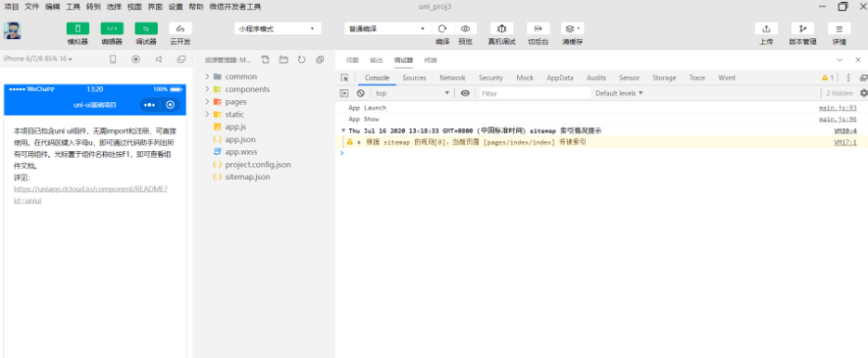The width and height of the screenshot is (868, 358).
Task: Click the 上传 upload icon
Action: (766, 29)
